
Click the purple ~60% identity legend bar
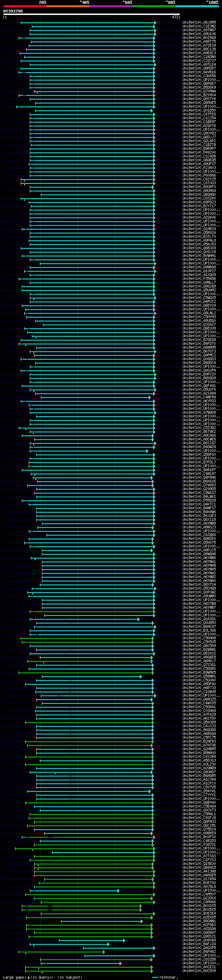[x=111, y=6]
